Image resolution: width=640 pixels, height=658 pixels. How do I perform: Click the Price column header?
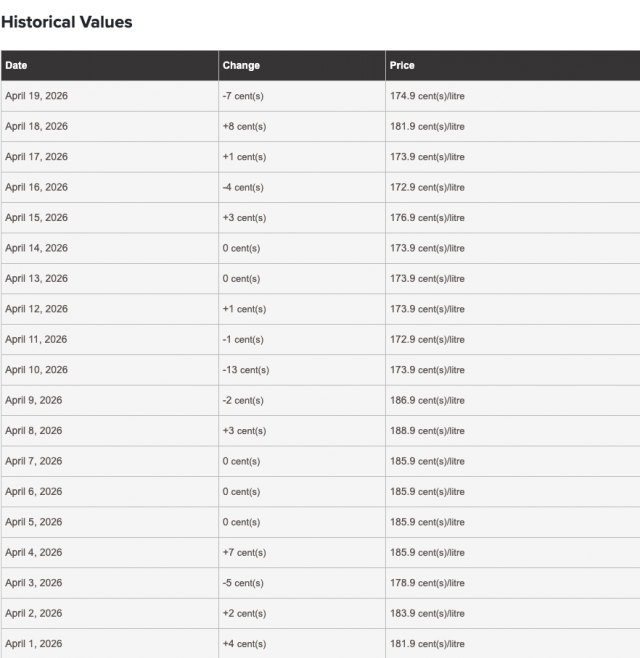(402, 65)
